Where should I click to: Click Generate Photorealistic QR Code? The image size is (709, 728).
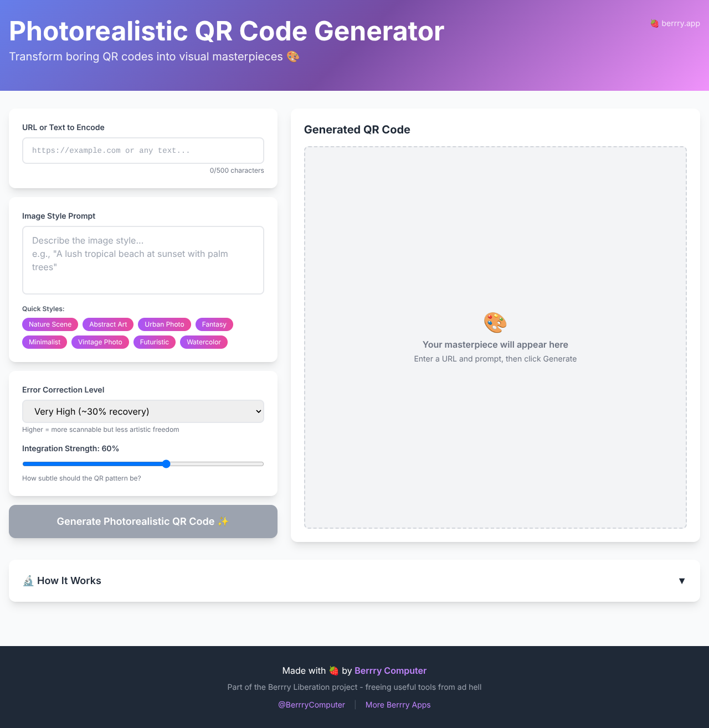click(x=143, y=522)
